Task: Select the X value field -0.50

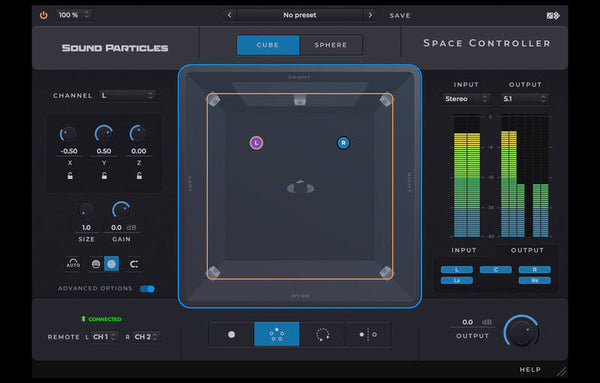Action: pos(69,151)
